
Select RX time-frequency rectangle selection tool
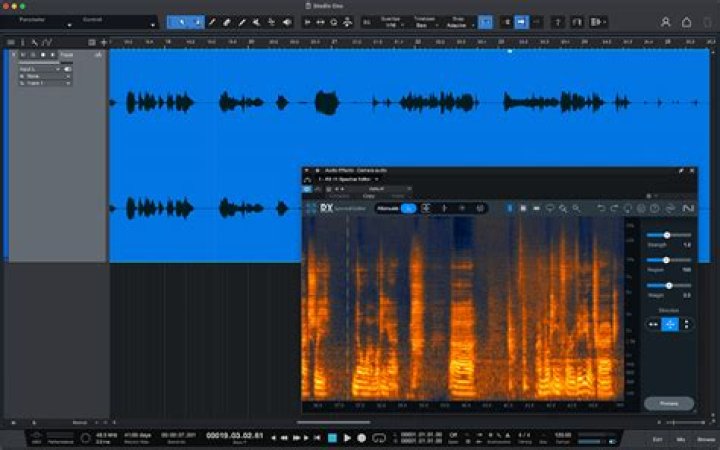pyautogui.click(x=523, y=208)
